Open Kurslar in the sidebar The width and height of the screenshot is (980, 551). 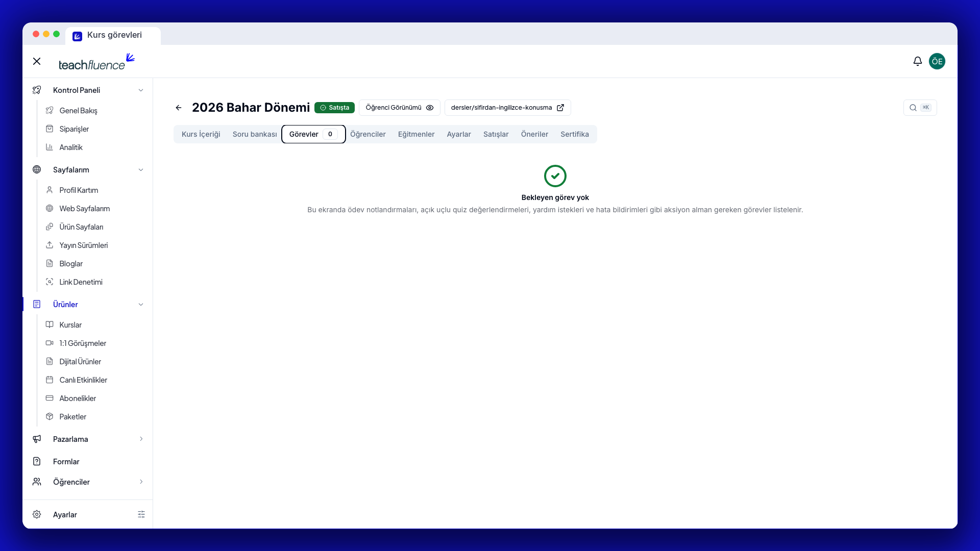click(x=70, y=324)
